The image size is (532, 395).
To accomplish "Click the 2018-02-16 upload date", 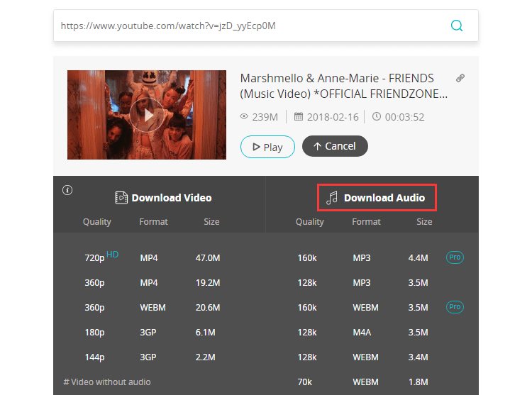I will 333,117.
